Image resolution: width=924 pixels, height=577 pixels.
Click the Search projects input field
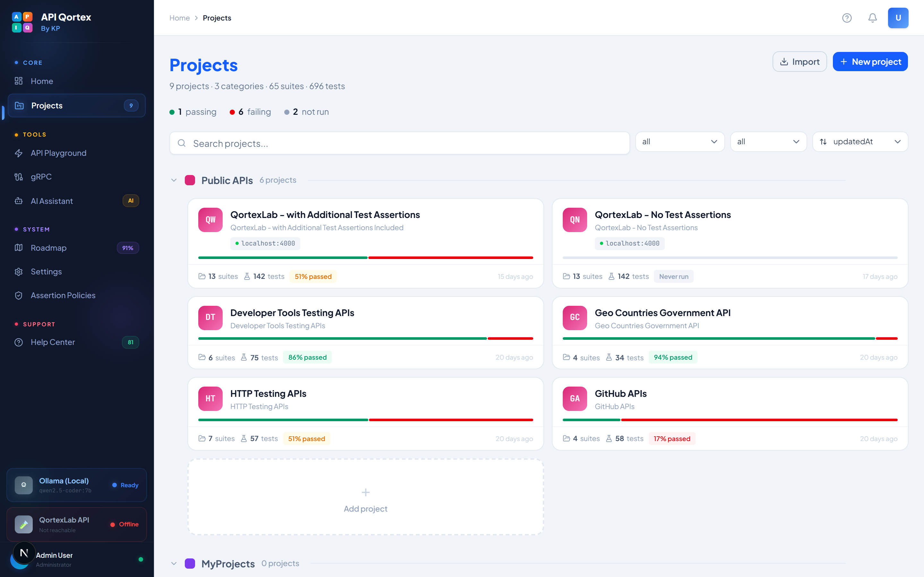tap(399, 143)
